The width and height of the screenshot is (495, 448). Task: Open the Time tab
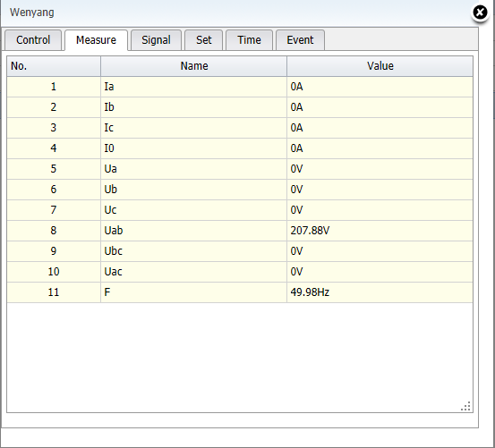click(249, 40)
